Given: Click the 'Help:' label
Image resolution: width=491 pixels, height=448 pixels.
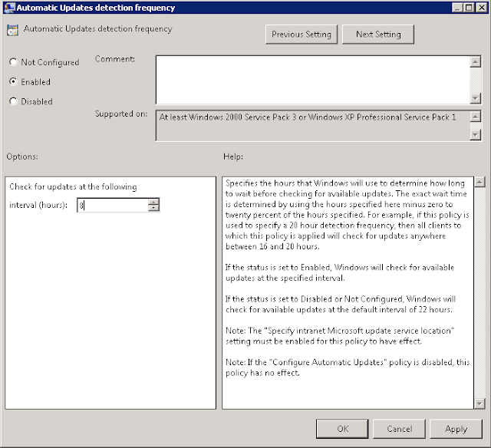Looking at the screenshot, I should (x=233, y=156).
